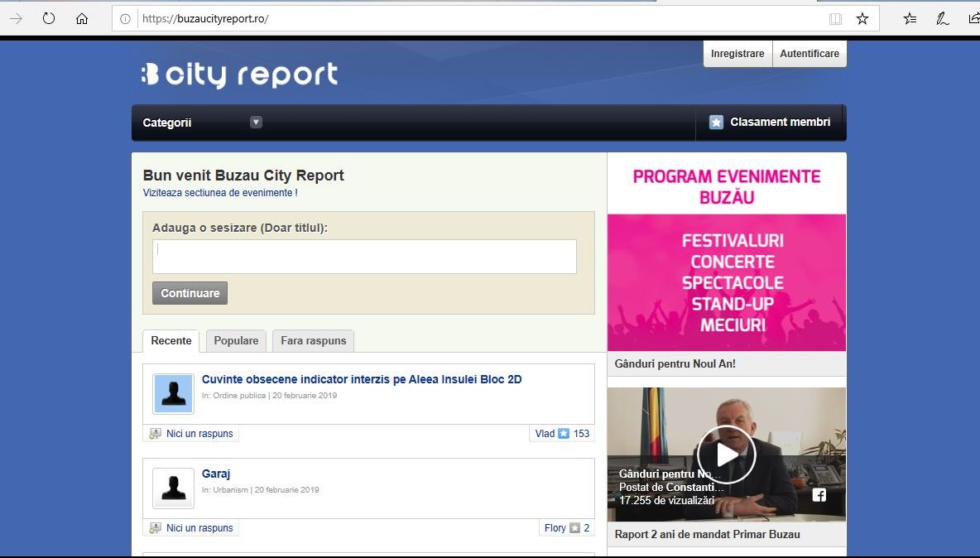Image resolution: width=980 pixels, height=558 pixels.
Task: Open the Viziteaza sectiunea de evenimente link
Action: tap(220, 193)
